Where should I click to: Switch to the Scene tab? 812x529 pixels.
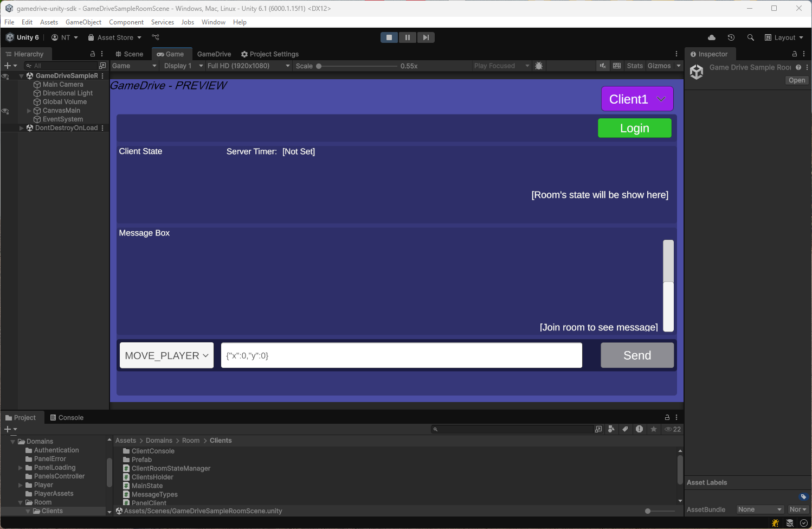point(129,54)
